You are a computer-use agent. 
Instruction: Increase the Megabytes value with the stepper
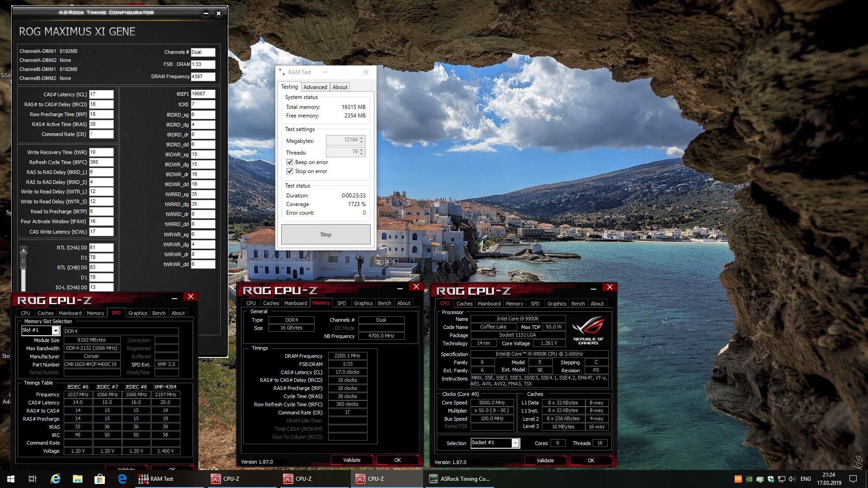tap(362, 138)
